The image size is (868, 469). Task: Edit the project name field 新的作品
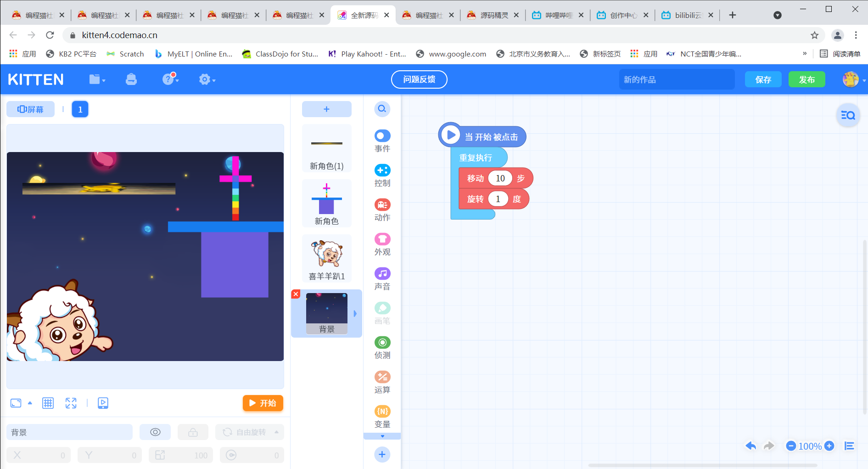677,79
